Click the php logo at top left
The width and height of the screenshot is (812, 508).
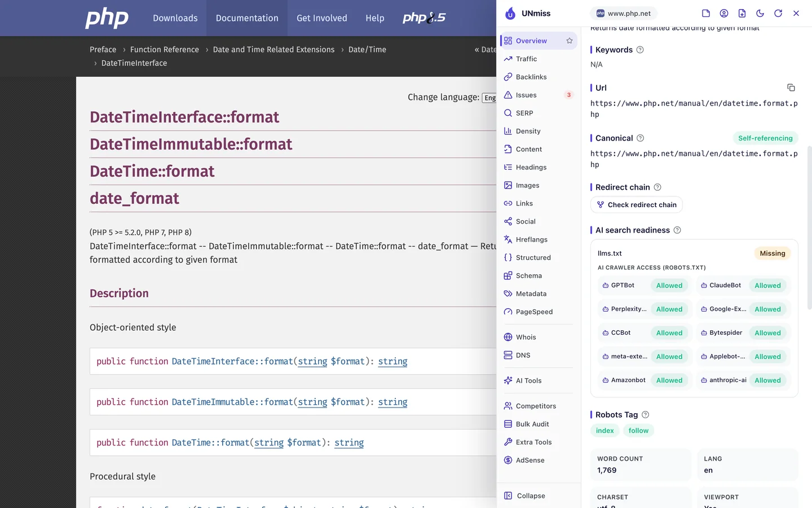[x=107, y=18]
